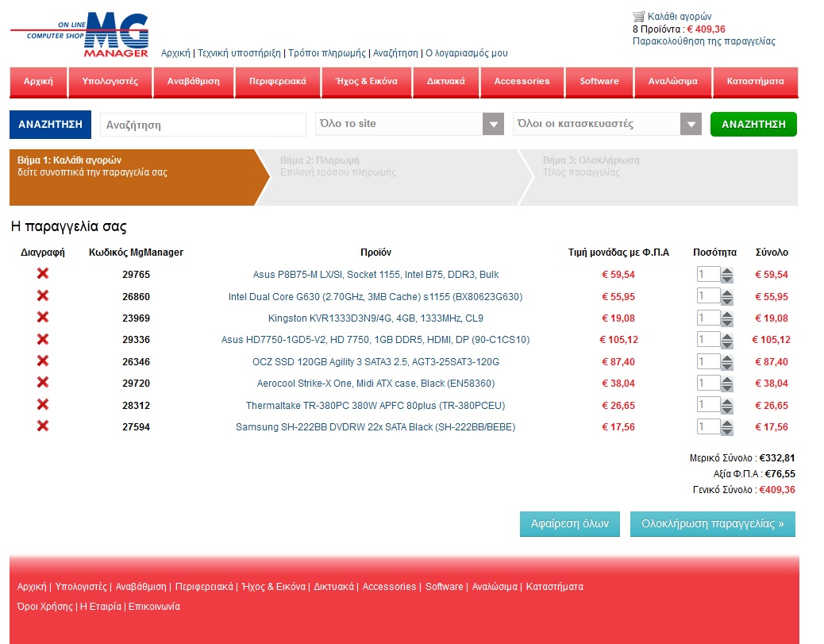This screenshot has width=824, height=644.
Task: Open 'Όλοι οι κατασκευαστές' manufacturer dropdown
Action: (x=607, y=124)
